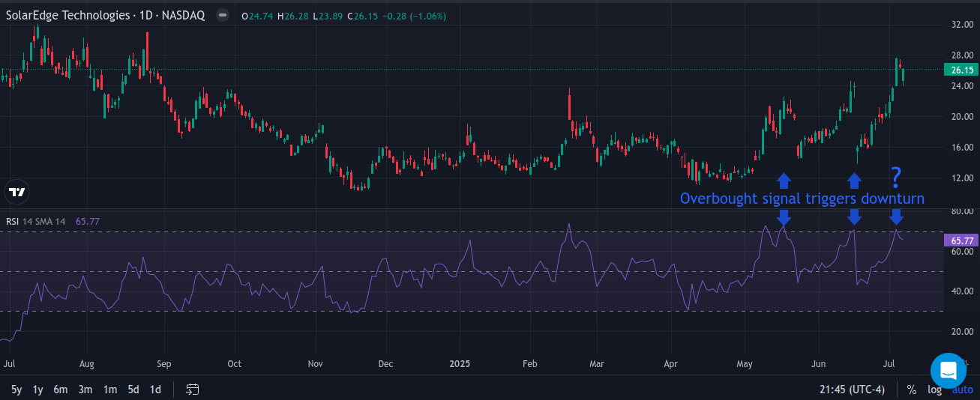980x400 pixels.
Task: Click the Open value O24.74
Action: 258,16
